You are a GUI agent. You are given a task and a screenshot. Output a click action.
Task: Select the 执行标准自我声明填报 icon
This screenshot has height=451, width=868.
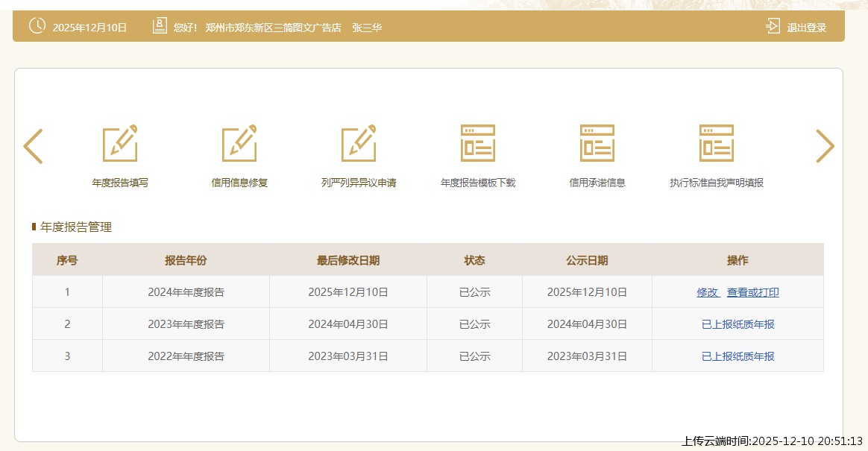coord(717,143)
